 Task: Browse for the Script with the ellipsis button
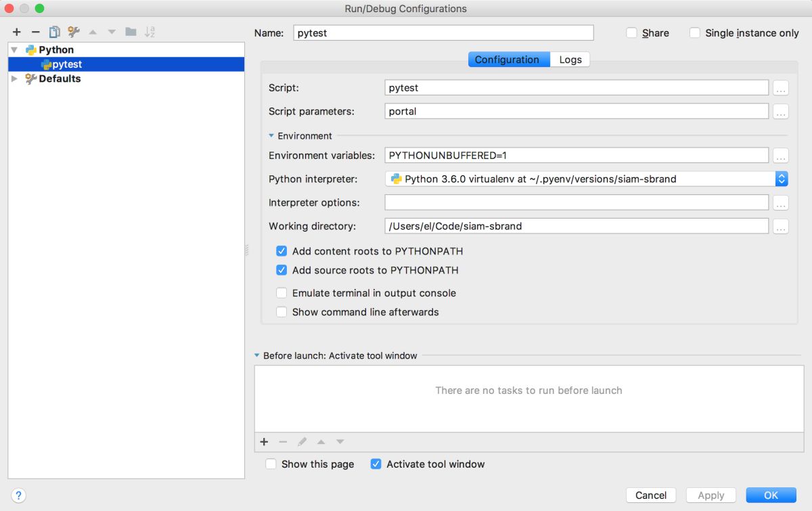point(781,88)
